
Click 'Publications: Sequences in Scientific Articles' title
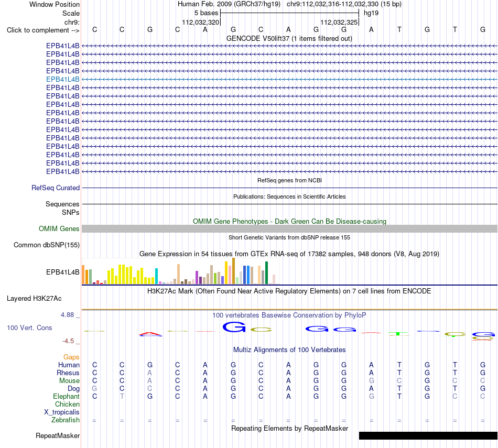pos(289,196)
